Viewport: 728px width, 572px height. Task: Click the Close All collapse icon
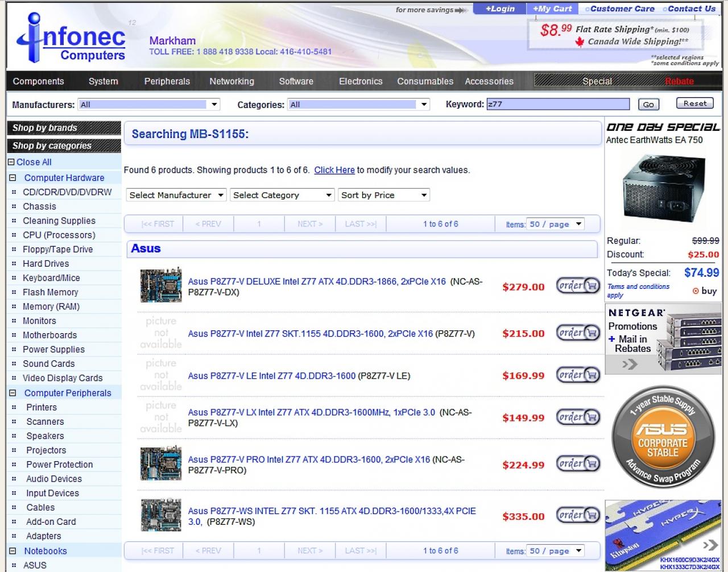(x=11, y=162)
